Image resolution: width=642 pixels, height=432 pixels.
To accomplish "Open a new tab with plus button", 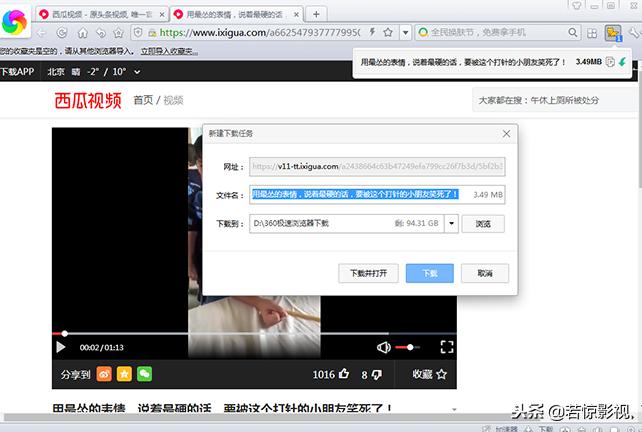I will (x=316, y=14).
